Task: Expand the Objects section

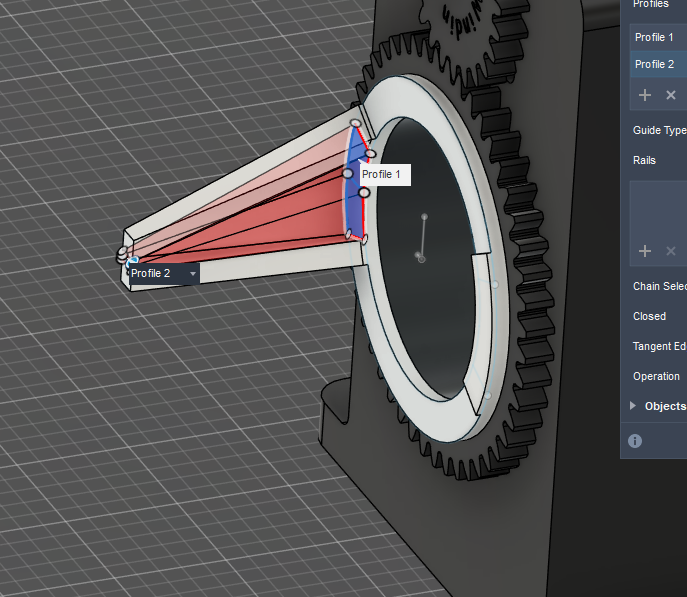Action: click(x=633, y=406)
